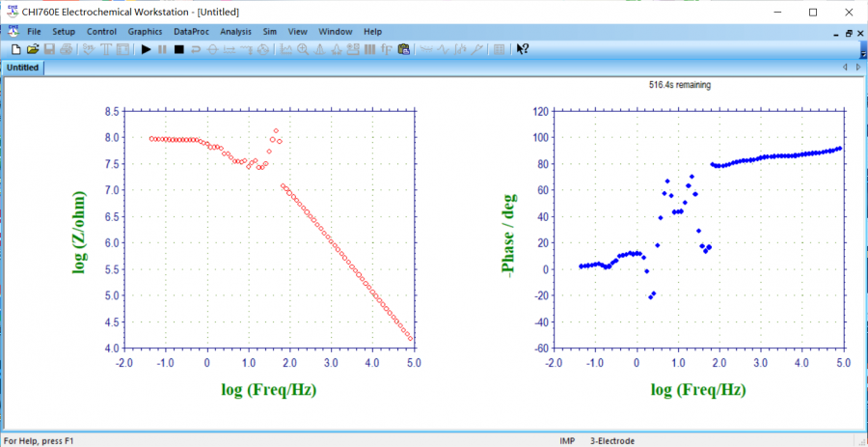
Task: Open the Analysis menu
Action: (x=235, y=32)
